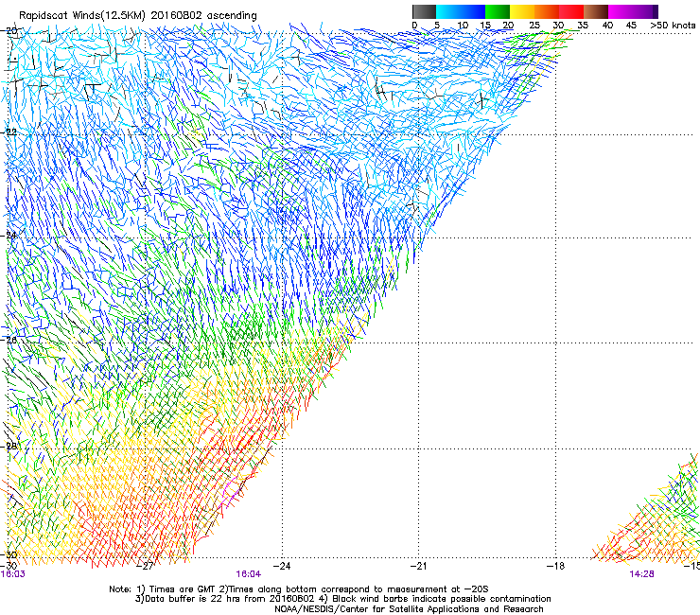Click the '-27' longitude axis label
Viewport: 700px width, 615px height.
coord(145,566)
